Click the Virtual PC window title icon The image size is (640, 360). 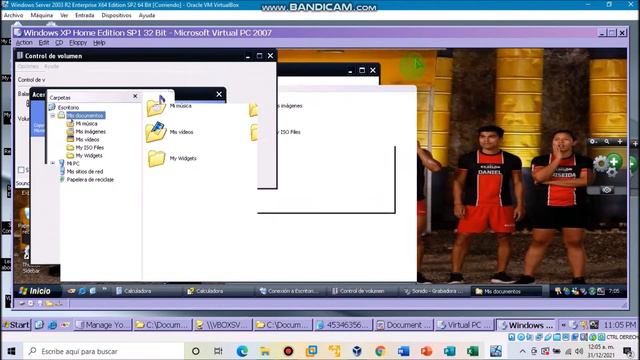click(x=18, y=33)
